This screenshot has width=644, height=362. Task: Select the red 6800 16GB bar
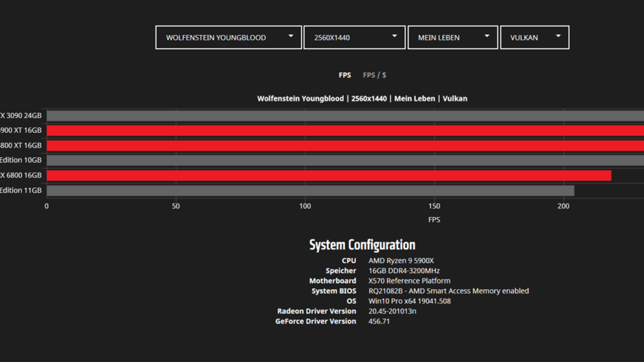(x=329, y=175)
